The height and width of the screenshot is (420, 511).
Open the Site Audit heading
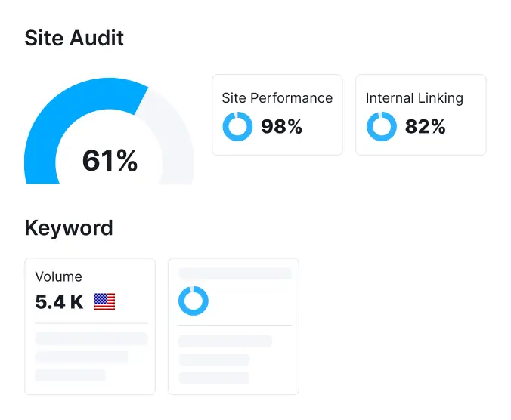74,39
